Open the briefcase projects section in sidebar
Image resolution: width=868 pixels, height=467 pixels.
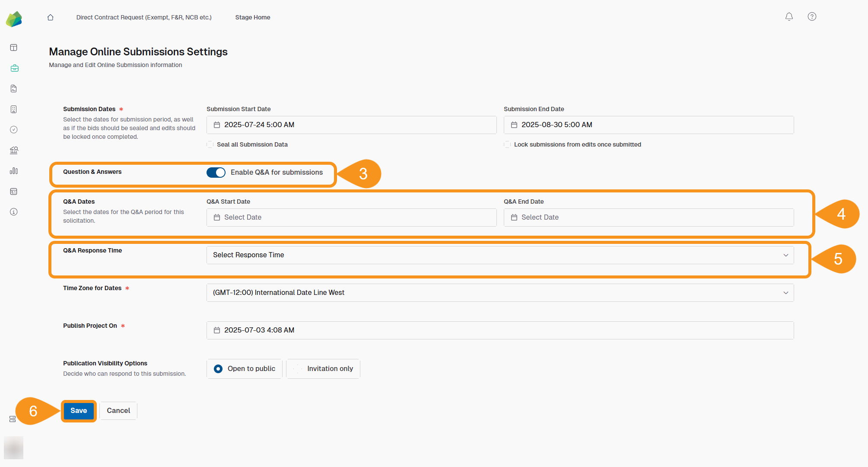[x=13, y=68]
